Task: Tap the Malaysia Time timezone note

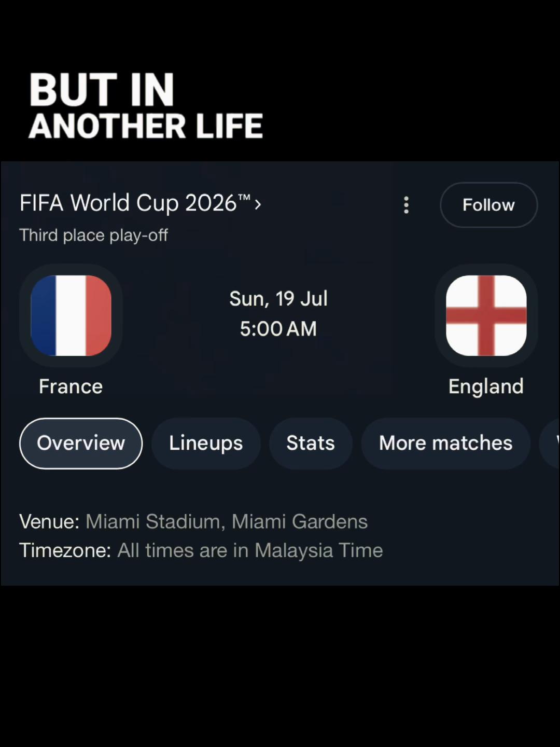Action: click(250, 550)
